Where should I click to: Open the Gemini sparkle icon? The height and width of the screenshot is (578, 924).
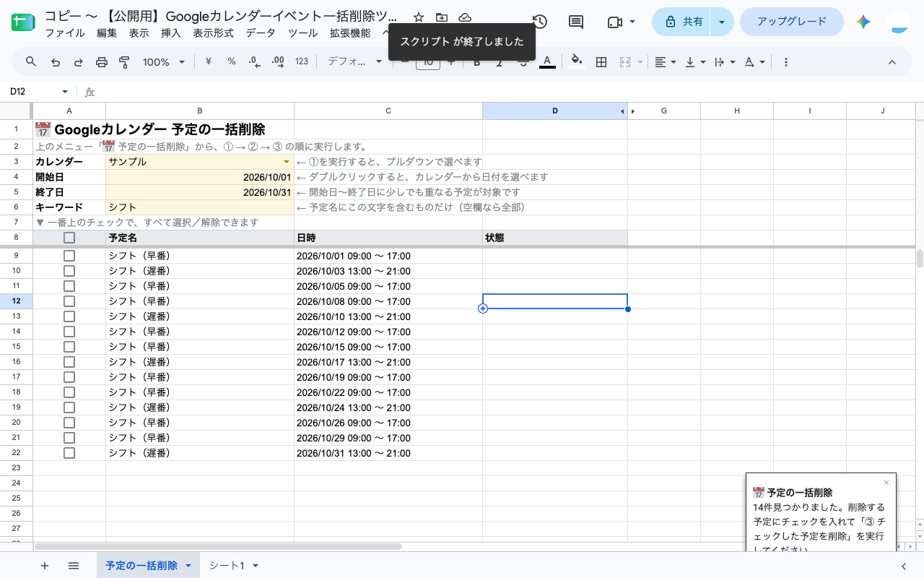[x=863, y=22]
